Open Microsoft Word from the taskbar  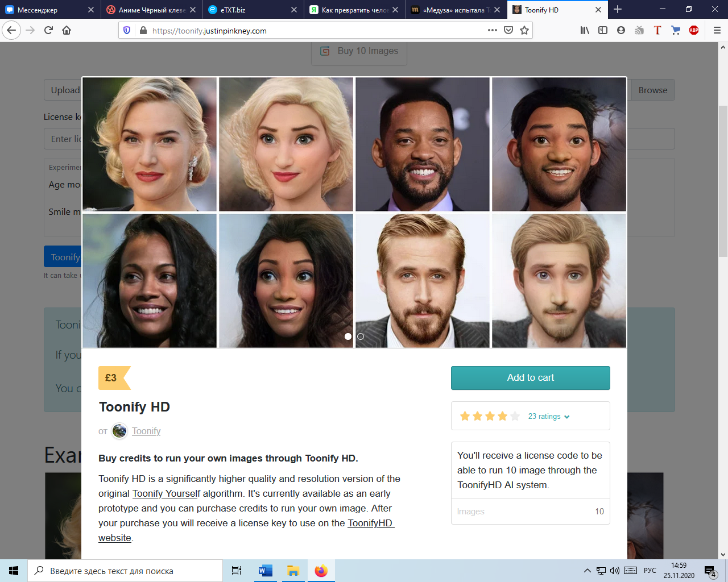click(x=265, y=571)
